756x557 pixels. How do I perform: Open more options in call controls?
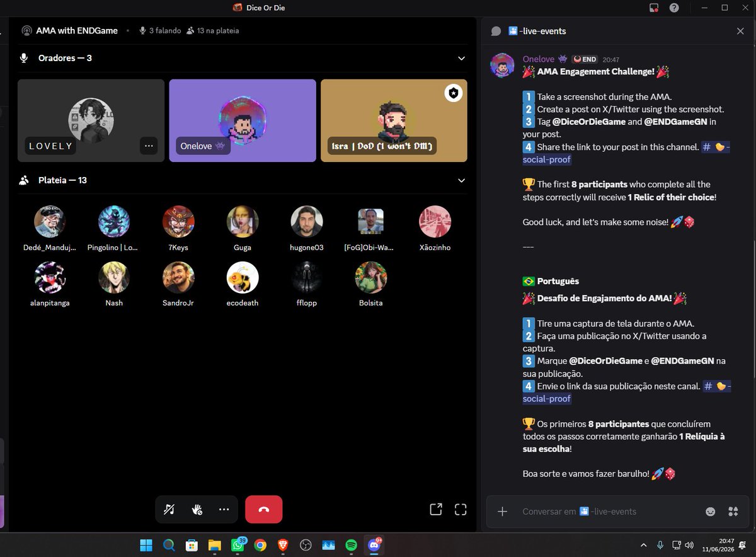pos(224,510)
